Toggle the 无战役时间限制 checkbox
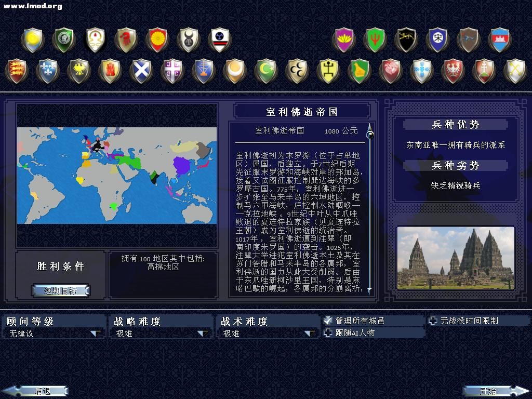 [433, 321]
